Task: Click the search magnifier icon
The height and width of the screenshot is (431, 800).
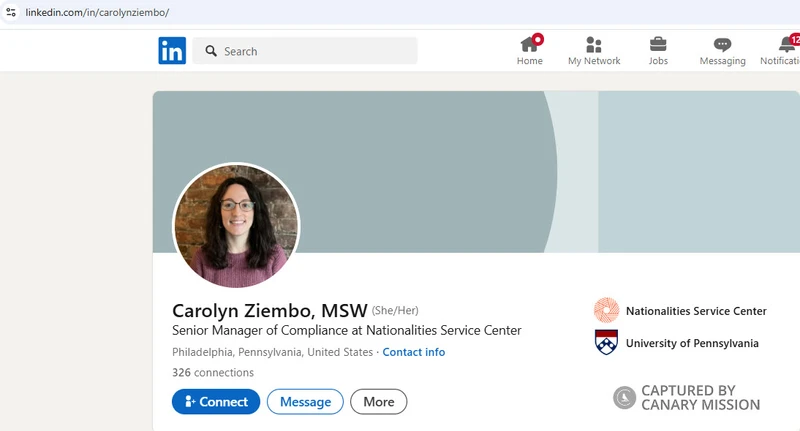Action: (x=211, y=51)
